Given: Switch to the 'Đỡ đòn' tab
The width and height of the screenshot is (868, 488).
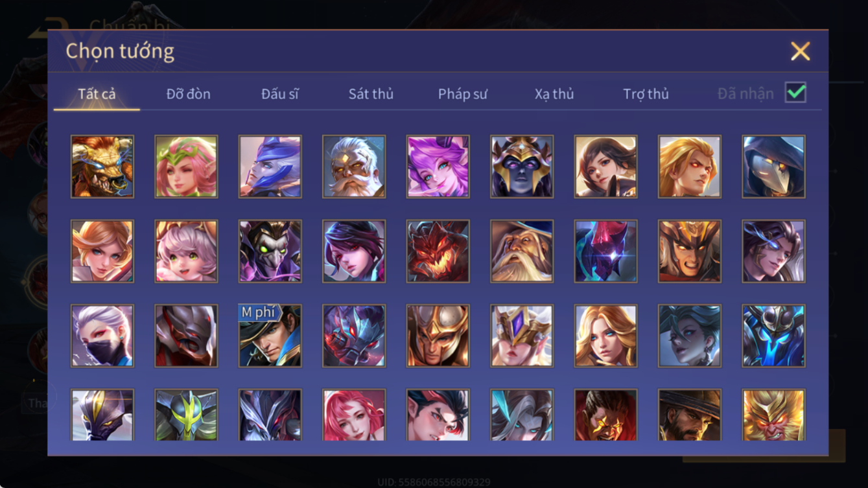Looking at the screenshot, I should click(189, 94).
